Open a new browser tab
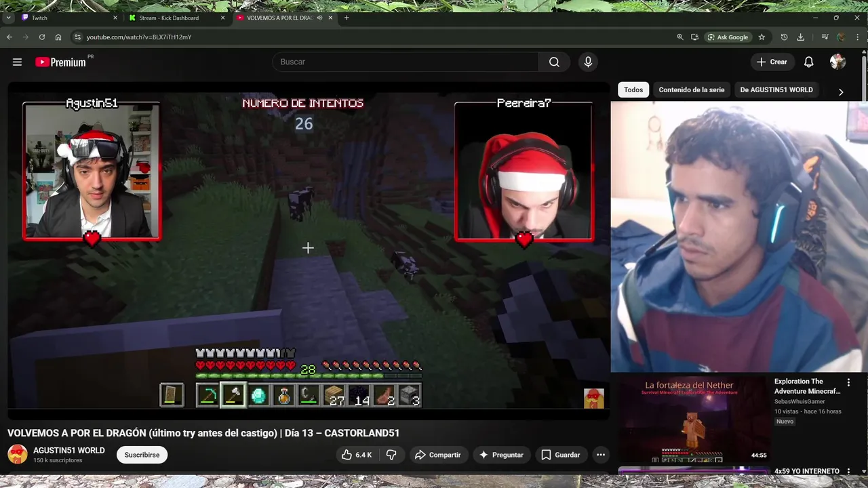Image resolution: width=868 pixels, height=488 pixels. click(347, 18)
